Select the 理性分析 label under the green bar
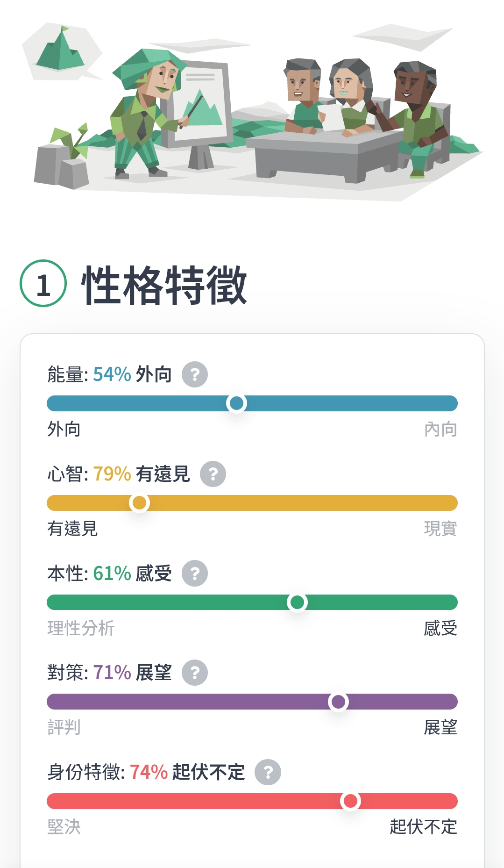504x868 pixels. (81, 628)
